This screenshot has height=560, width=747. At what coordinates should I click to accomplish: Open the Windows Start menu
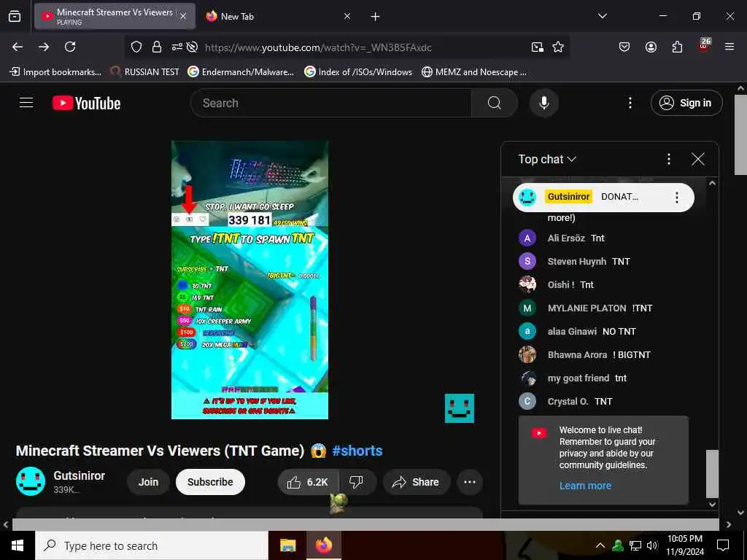point(18,545)
